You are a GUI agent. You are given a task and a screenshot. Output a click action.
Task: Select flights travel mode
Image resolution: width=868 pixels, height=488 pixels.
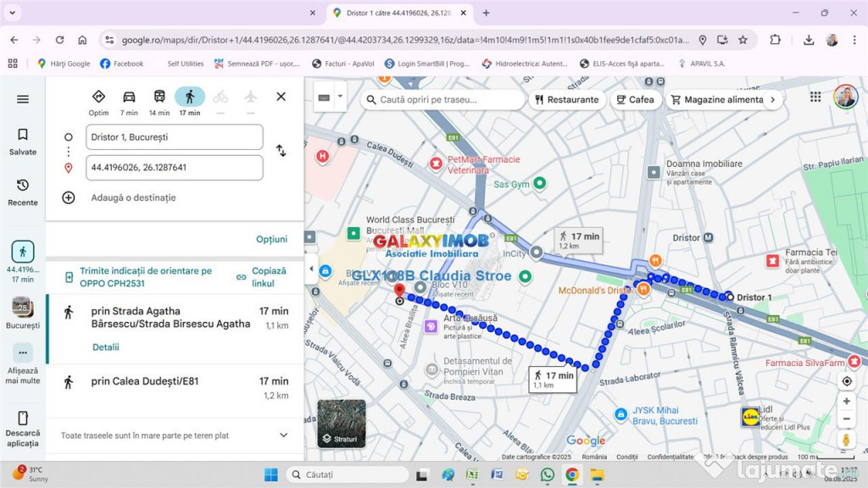[251, 102]
